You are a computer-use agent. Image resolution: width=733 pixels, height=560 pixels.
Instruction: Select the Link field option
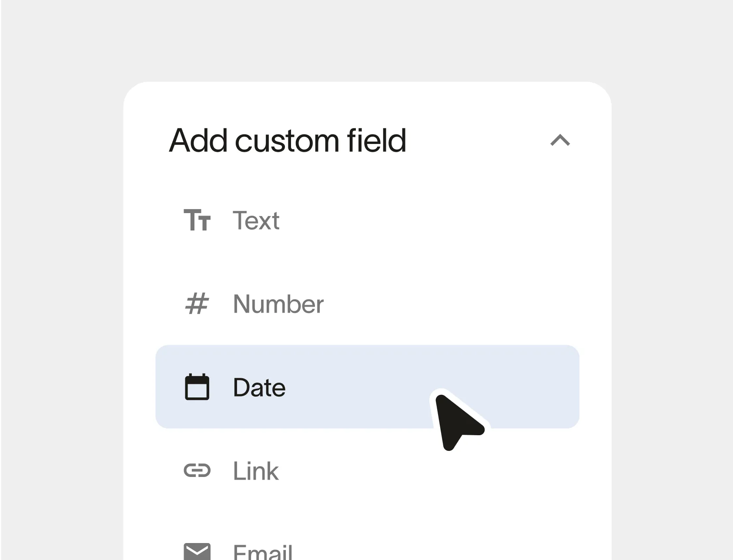pyautogui.click(x=256, y=471)
